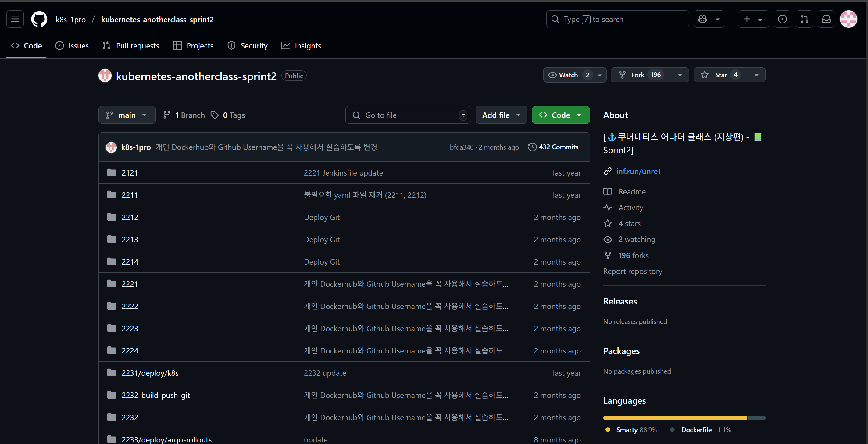Expand the green Code dropdown
The width and height of the screenshot is (868, 444).
(561, 115)
